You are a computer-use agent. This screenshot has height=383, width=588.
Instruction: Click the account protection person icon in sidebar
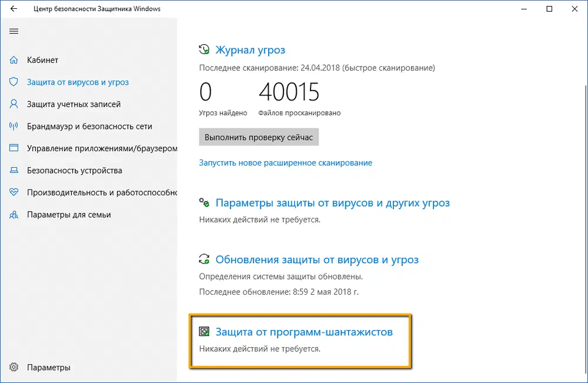pyautogui.click(x=14, y=104)
